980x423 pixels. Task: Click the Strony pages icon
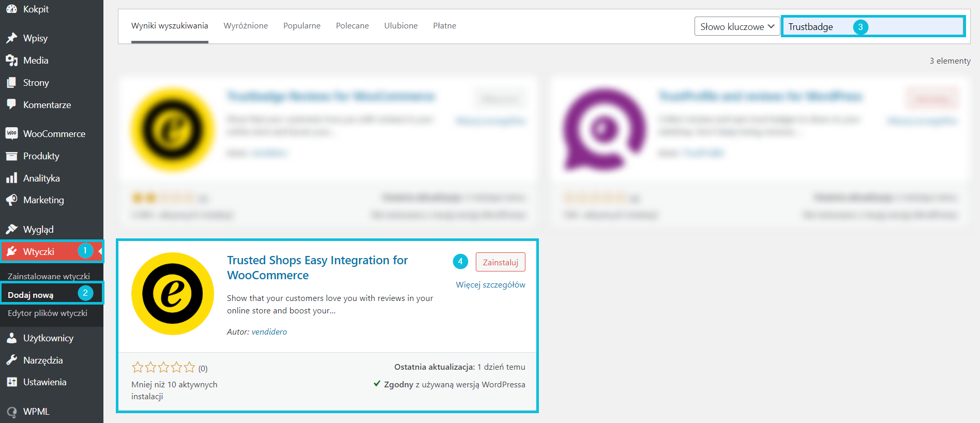(11, 83)
